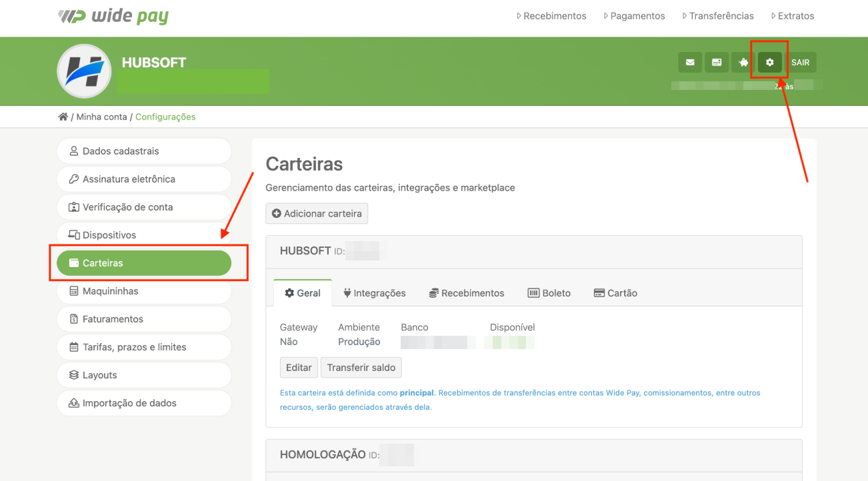Image resolution: width=868 pixels, height=481 pixels.
Task: Open Dispositivos in sidebar
Action: click(144, 235)
